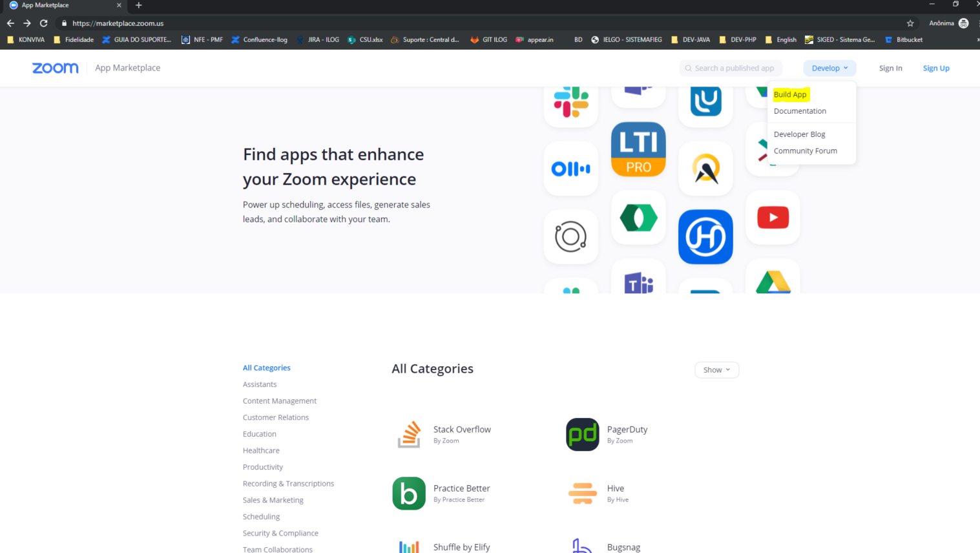
Task: Select the YouTube app icon
Action: (x=773, y=217)
